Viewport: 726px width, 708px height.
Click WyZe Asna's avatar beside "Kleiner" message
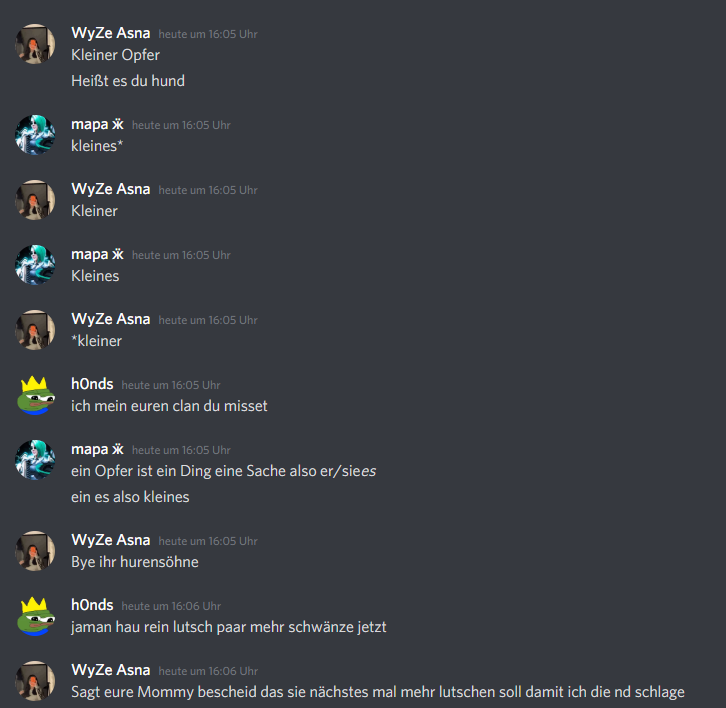coord(35,200)
